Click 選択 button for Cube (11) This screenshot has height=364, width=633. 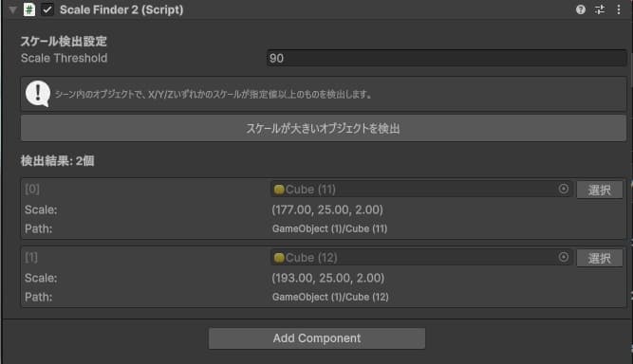tap(600, 190)
